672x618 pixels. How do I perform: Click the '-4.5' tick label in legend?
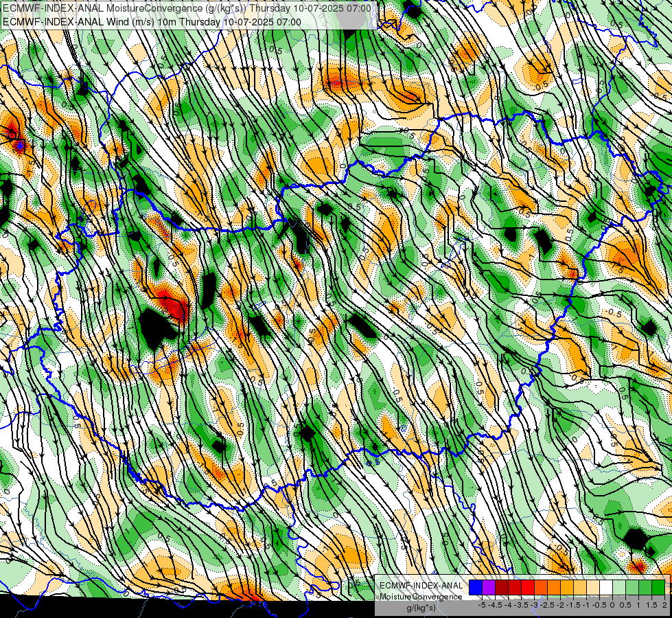click(x=496, y=605)
